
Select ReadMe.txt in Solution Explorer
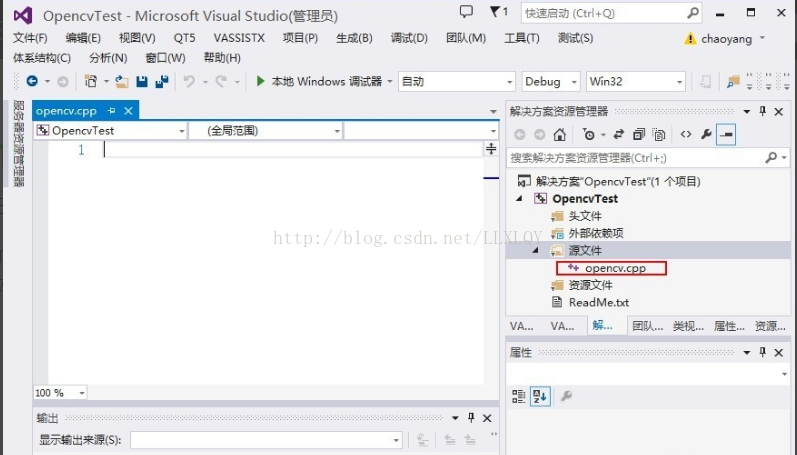click(598, 302)
